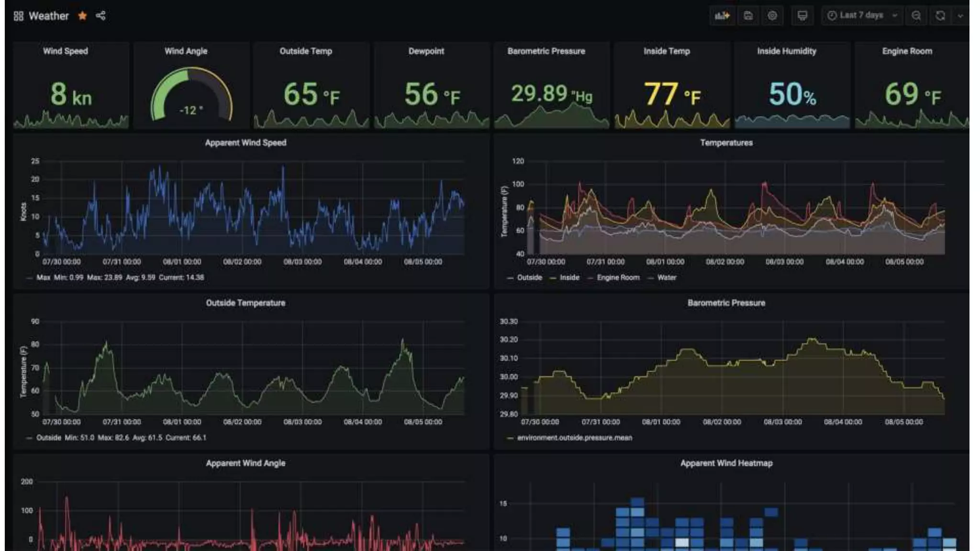The image size is (980, 551).
Task: Open the Last 7 days time picker
Action: [x=861, y=15]
